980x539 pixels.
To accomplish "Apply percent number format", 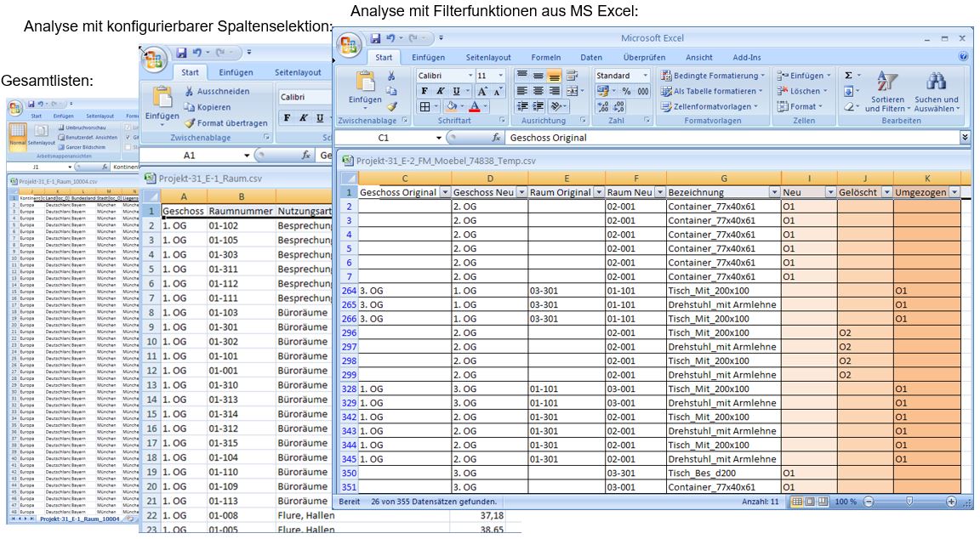I will (626, 91).
